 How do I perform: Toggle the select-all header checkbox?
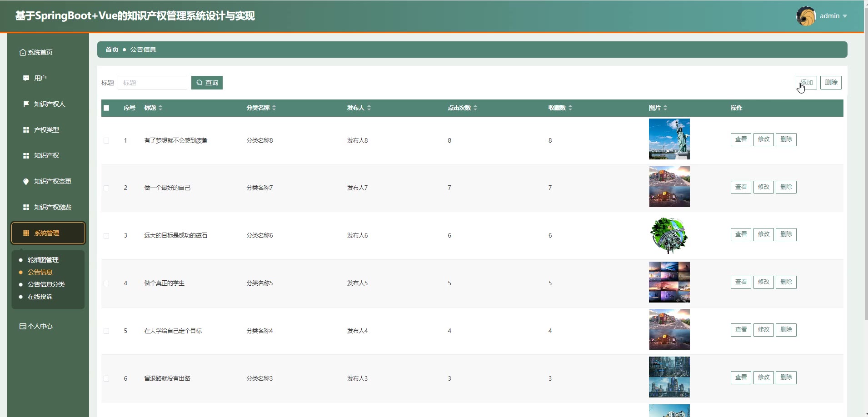click(106, 108)
